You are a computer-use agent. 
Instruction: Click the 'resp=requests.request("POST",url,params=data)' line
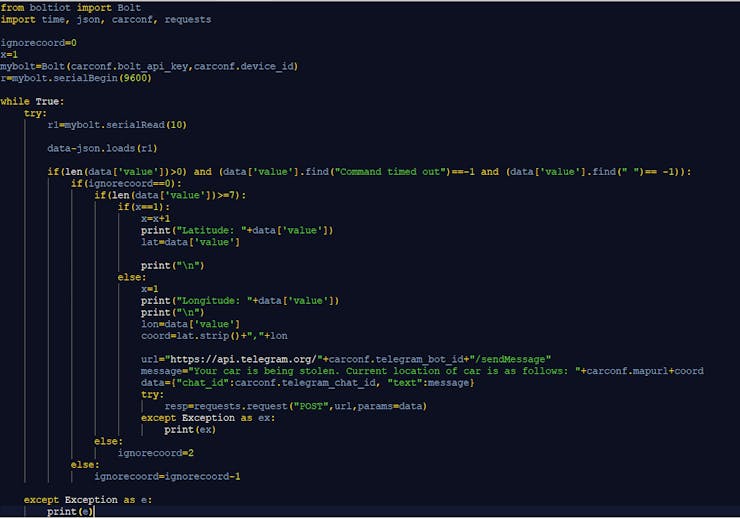pos(295,406)
